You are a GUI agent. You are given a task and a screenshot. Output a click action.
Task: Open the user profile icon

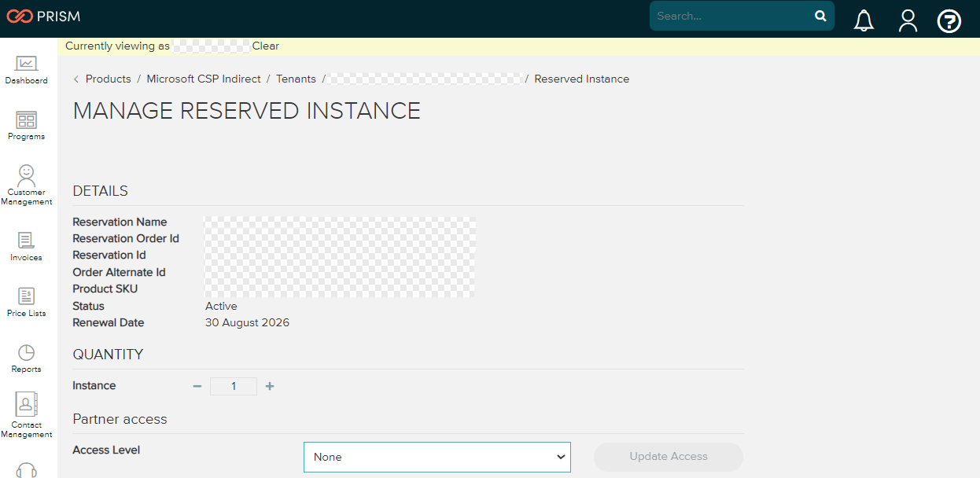(x=908, y=20)
